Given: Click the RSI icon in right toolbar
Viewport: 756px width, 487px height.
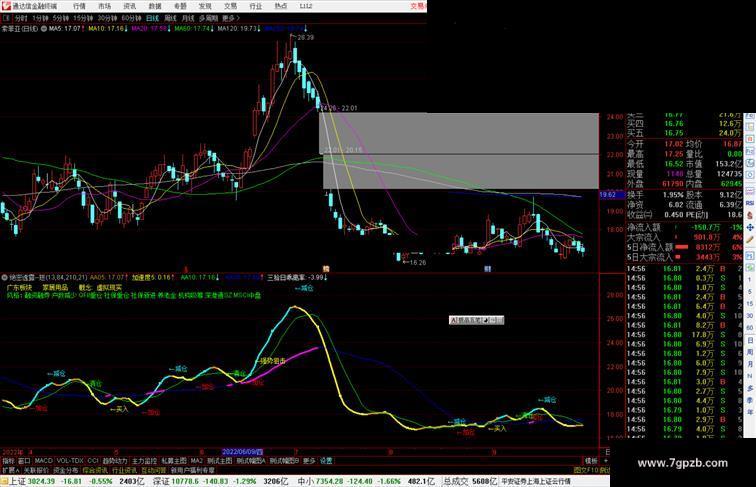Looking at the screenshot, I should point(750,203).
